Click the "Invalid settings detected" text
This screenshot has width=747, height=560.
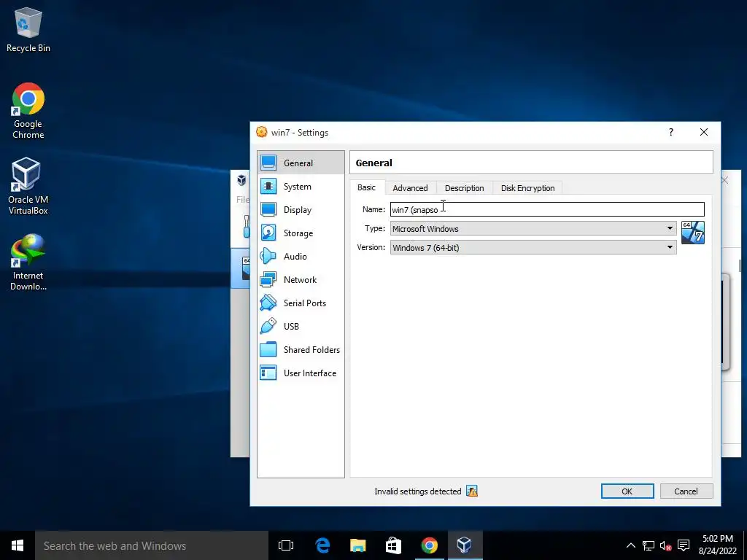click(418, 491)
